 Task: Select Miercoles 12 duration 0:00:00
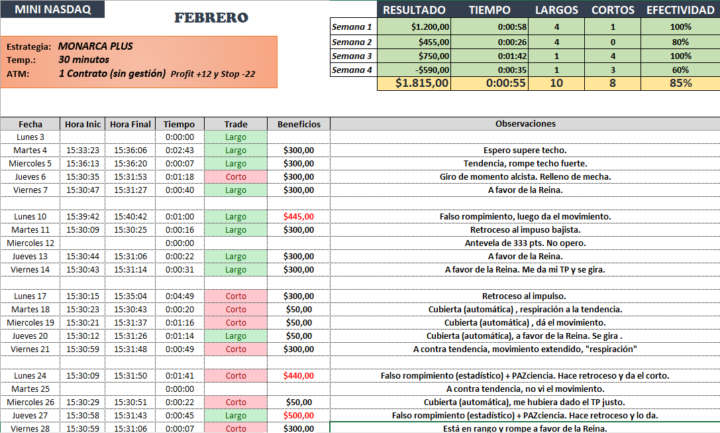point(180,243)
